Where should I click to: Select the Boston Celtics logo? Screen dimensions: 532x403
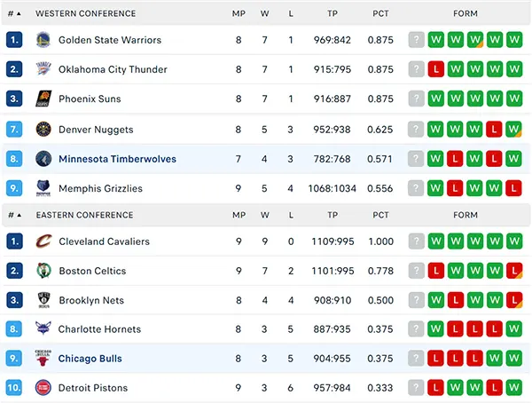click(x=43, y=271)
